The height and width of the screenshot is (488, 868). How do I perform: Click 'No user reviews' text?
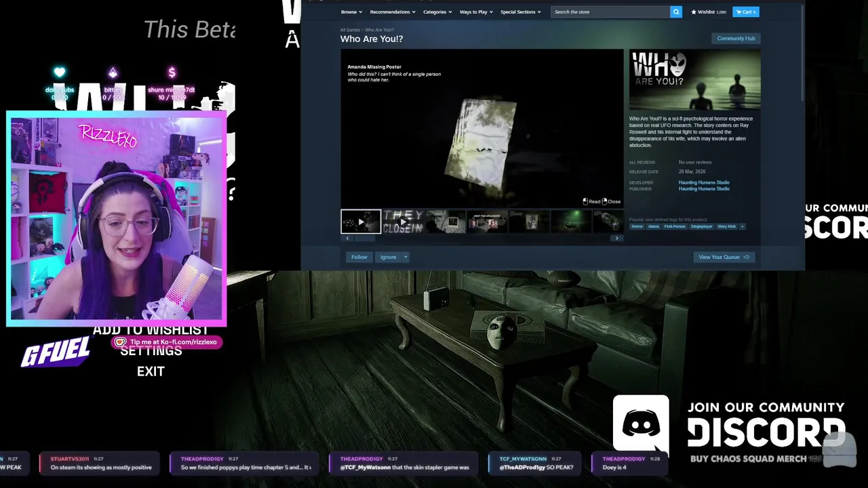tap(695, 163)
